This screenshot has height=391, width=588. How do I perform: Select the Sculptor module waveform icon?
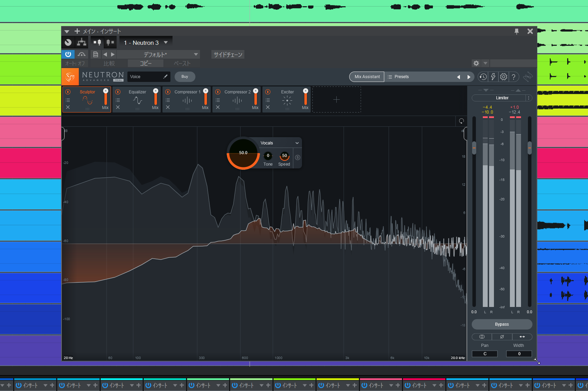[87, 100]
